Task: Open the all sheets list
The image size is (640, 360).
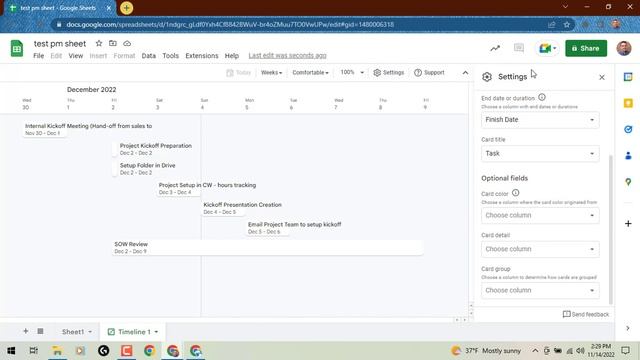Action: point(40,331)
